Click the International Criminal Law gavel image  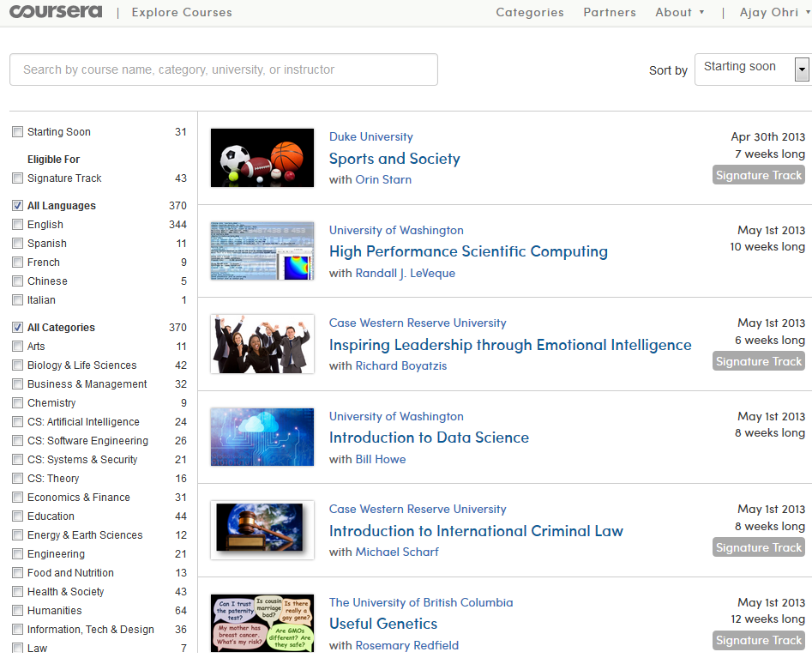pyautogui.click(x=262, y=530)
